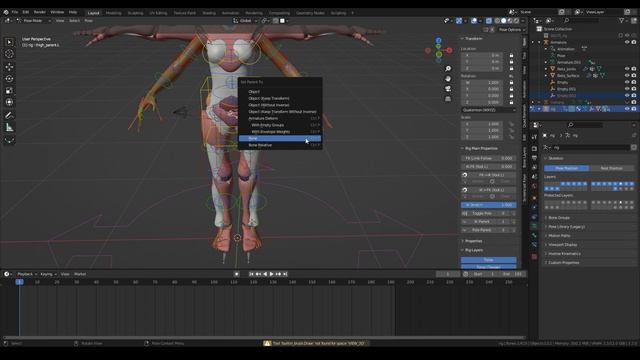Open the Quaternion rotation mode dropdown
640x360 pixels.
pyautogui.click(x=489, y=110)
